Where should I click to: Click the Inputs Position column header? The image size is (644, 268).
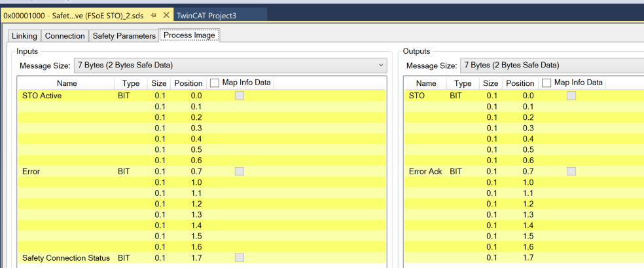(x=188, y=84)
